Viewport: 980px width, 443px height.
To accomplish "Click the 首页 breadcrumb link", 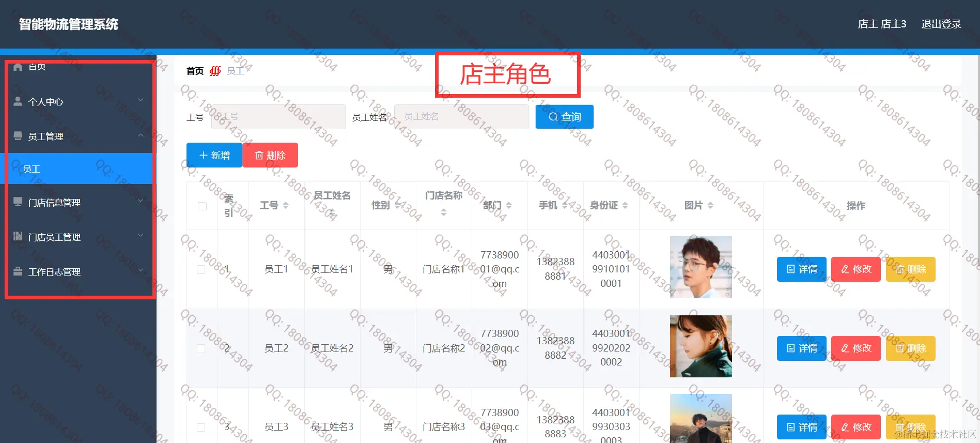I will point(195,71).
